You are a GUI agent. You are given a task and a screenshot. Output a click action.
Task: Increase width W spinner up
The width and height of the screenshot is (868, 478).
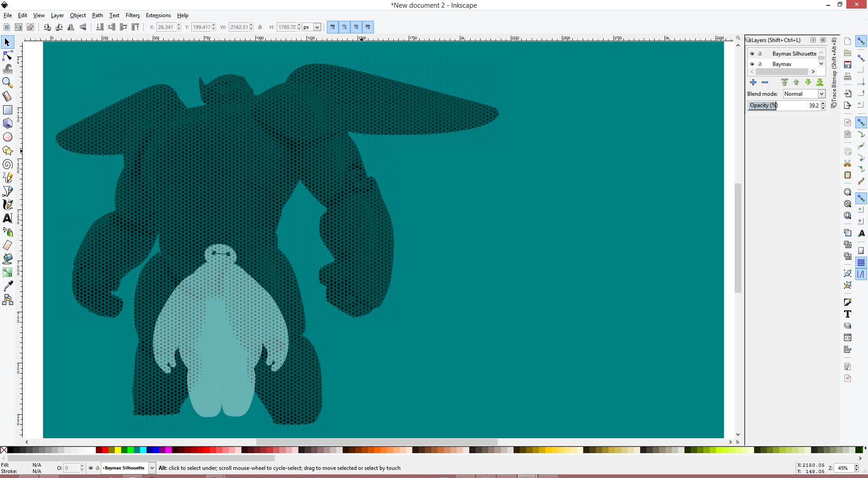[x=251, y=25]
